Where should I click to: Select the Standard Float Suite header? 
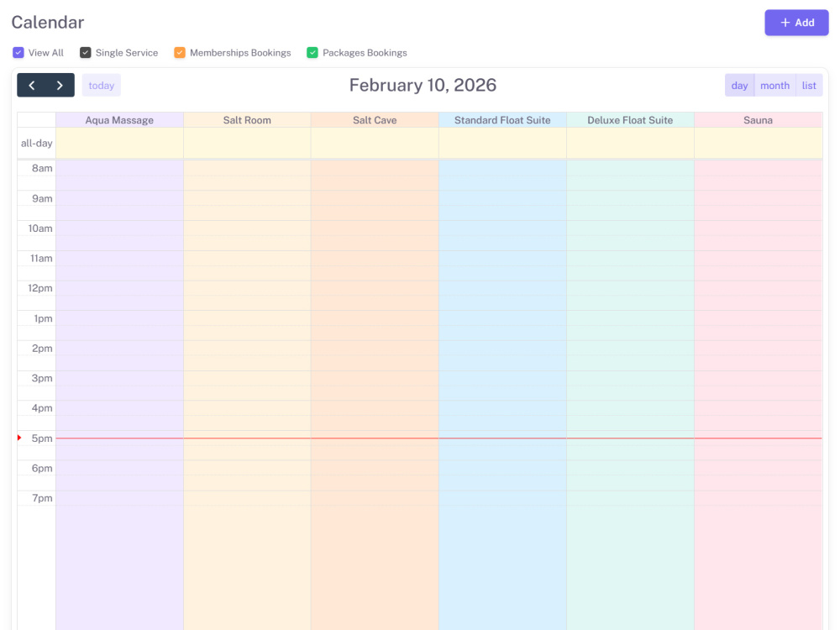tap(502, 120)
